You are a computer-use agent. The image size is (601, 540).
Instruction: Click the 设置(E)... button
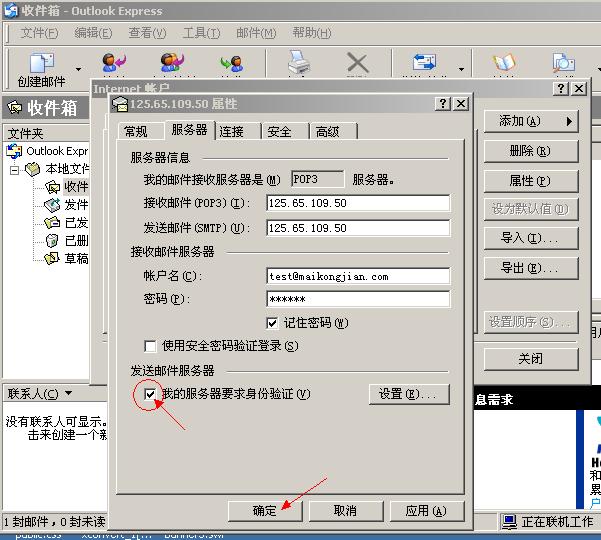[x=409, y=394]
